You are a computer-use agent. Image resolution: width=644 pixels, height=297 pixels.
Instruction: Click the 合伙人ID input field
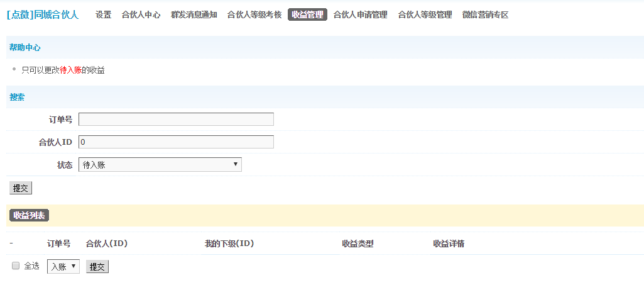click(176, 142)
